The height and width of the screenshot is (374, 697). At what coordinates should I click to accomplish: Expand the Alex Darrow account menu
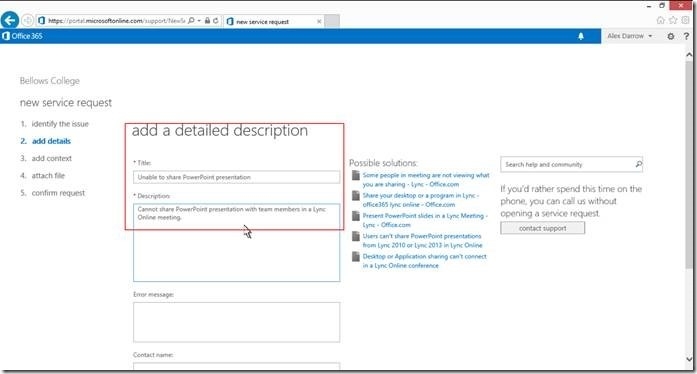coord(629,36)
